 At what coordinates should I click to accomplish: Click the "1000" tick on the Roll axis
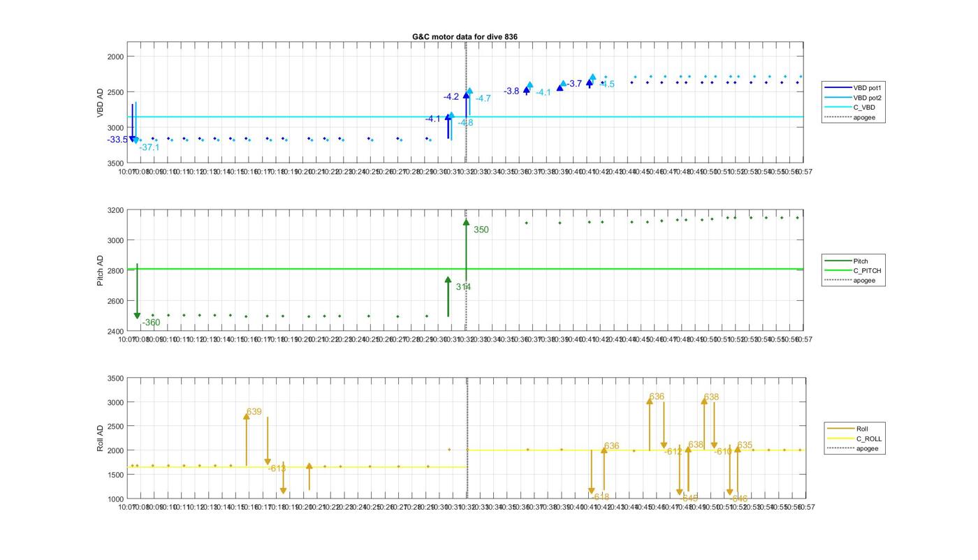click(x=115, y=499)
